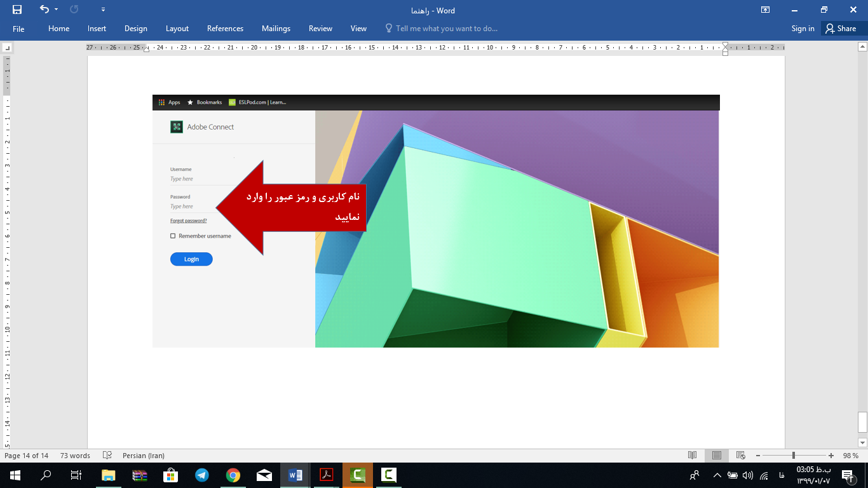The height and width of the screenshot is (488, 868).
Task: Click the Page 14 of 14 status indicator
Action: click(26, 456)
